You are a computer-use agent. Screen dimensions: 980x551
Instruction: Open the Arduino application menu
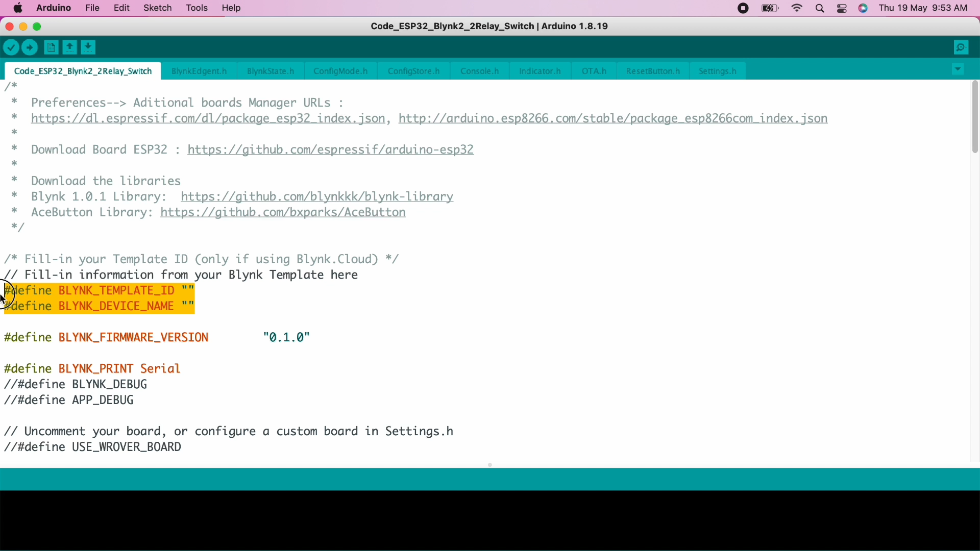click(x=54, y=8)
